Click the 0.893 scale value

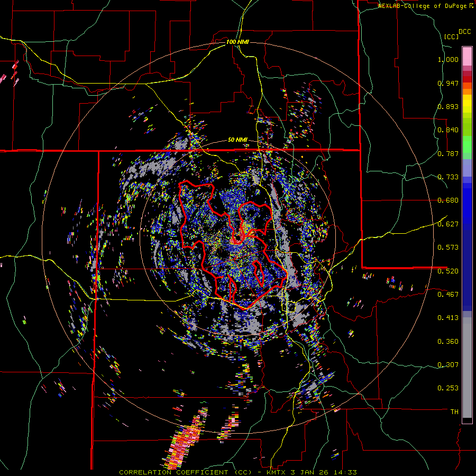point(448,106)
